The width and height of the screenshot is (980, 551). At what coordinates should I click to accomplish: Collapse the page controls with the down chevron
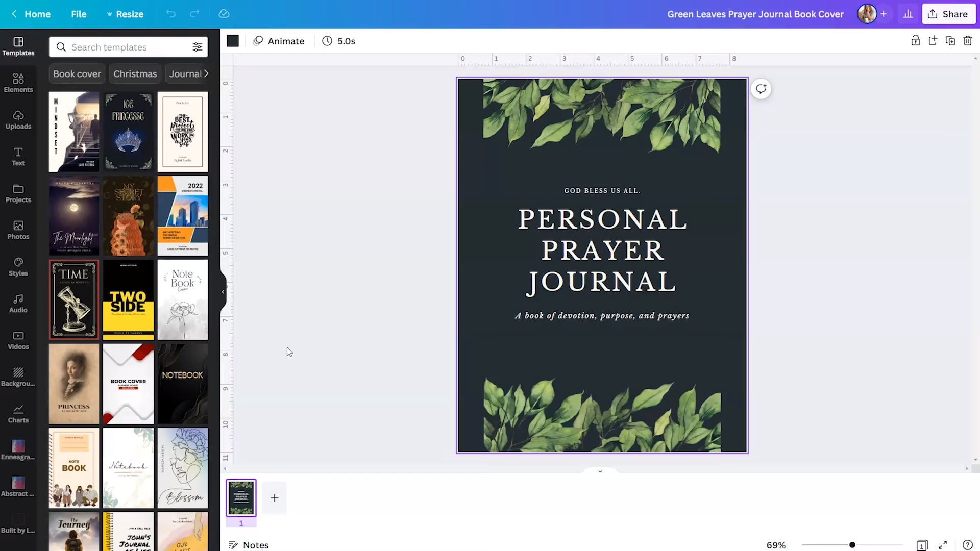600,471
